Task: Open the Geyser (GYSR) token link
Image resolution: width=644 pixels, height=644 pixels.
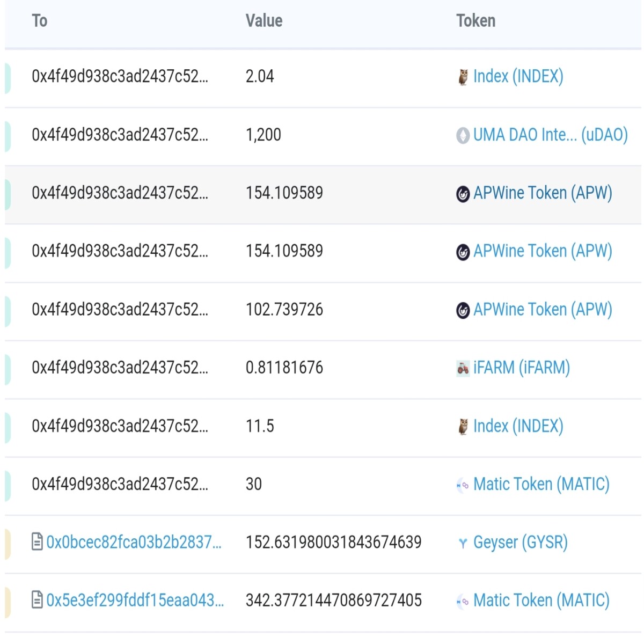Action: 520,543
